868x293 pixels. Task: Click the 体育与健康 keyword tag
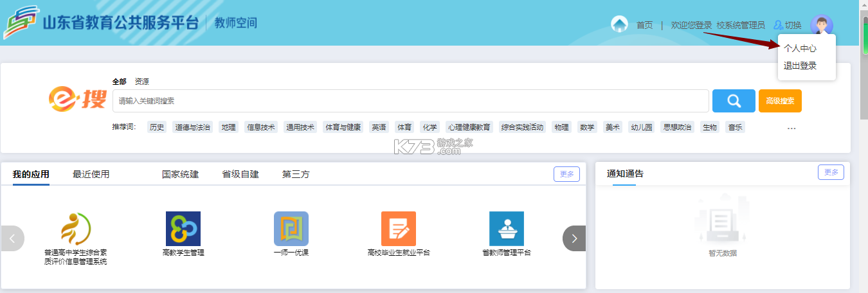click(343, 127)
